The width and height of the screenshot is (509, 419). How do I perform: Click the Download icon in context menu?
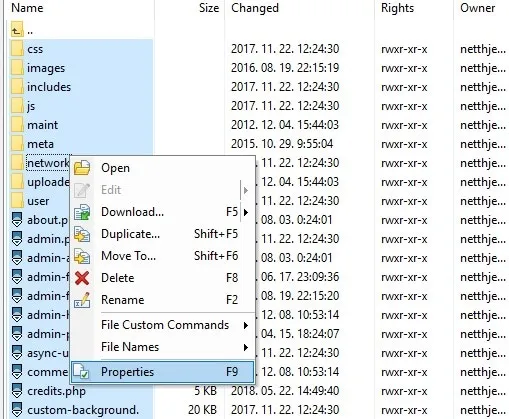tap(82, 212)
